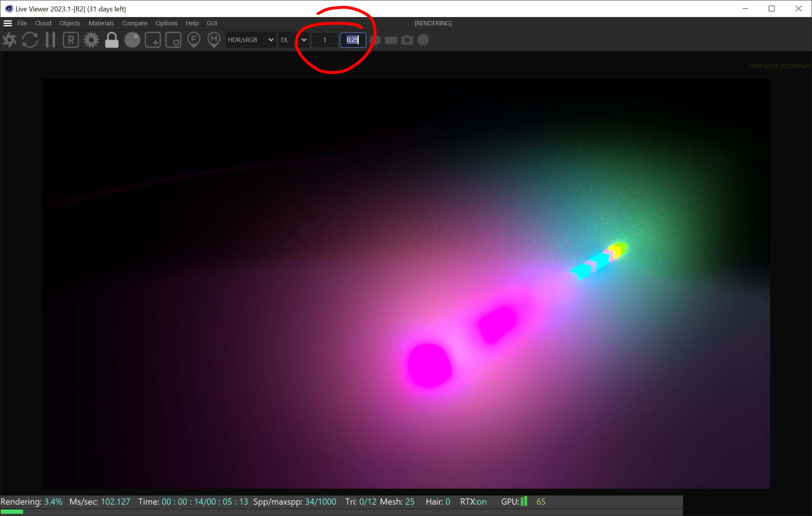Click the camera snapshot icon
Viewport: 812px width, 516px height.
tap(407, 40)
